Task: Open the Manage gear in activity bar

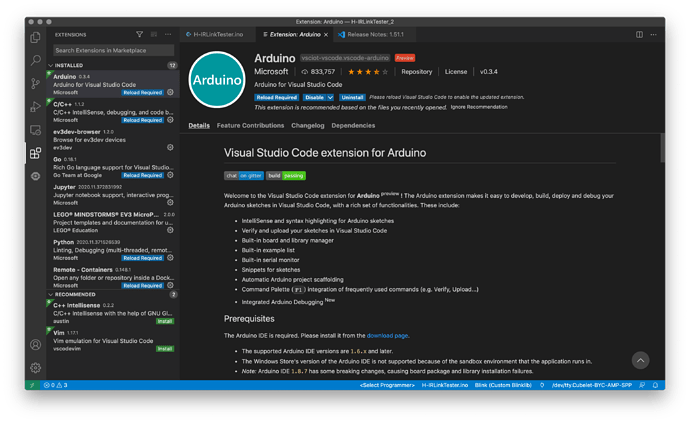Action: pyautogui.click(x=35, y=367)
